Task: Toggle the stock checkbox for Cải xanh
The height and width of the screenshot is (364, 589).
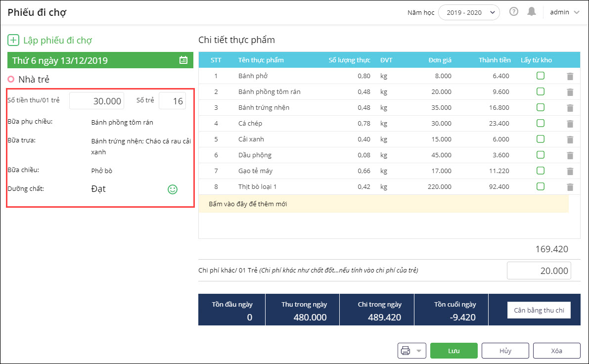Action: (x=540, y=138)
